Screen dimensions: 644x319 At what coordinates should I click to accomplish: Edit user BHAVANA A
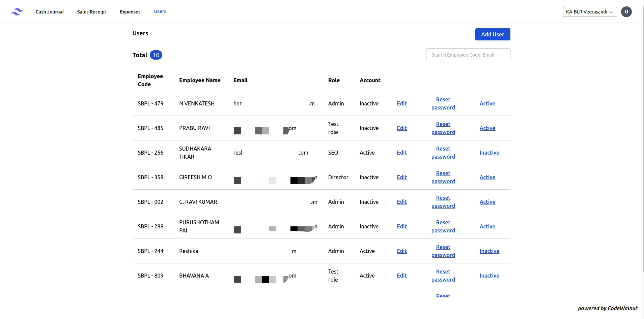(x=402, y=276)
